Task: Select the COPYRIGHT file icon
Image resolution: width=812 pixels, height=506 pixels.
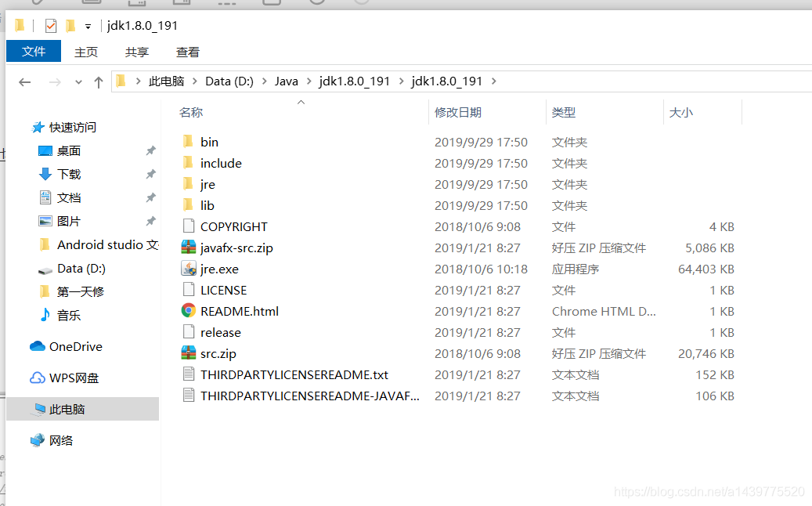Action: tap(189, 226)
